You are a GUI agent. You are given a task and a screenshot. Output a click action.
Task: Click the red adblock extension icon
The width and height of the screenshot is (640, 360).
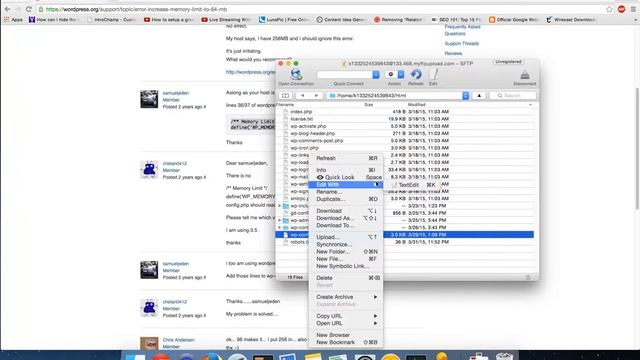tap(621, 9)
